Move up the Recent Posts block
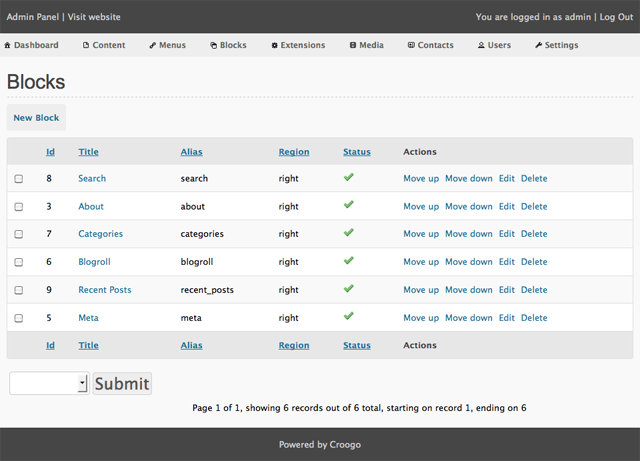Screen dimensions: 640x461 (x=421, y=290)
